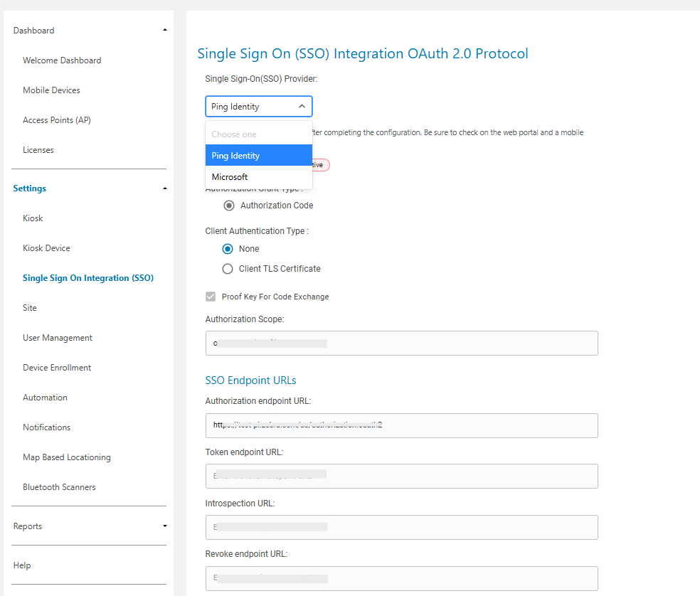
Task: Open Kiosk Device settings
Action: 46,248
